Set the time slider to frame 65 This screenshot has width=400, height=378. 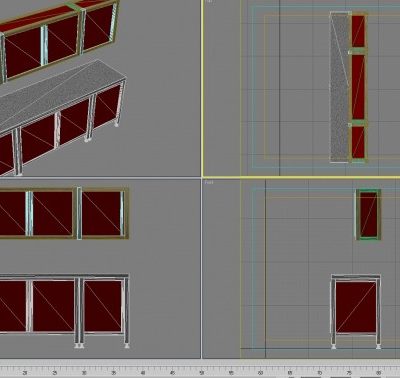290,373
